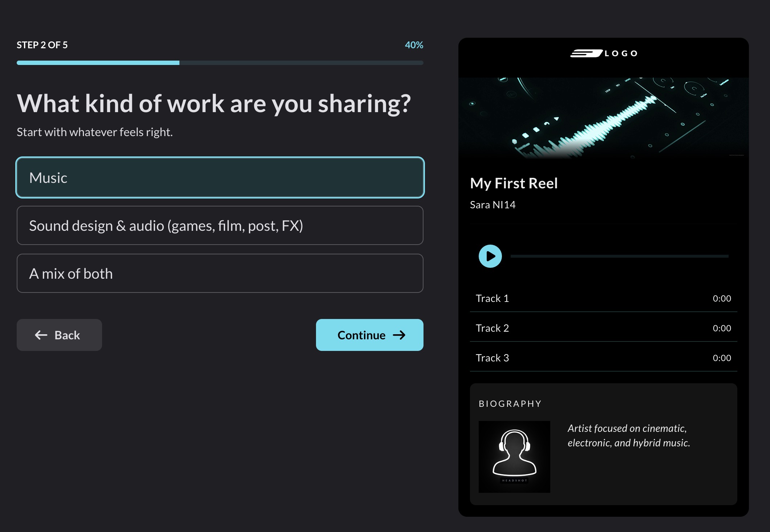Click Track 1 duration 0:00
The image size is (770, 532).
[722, 298]
